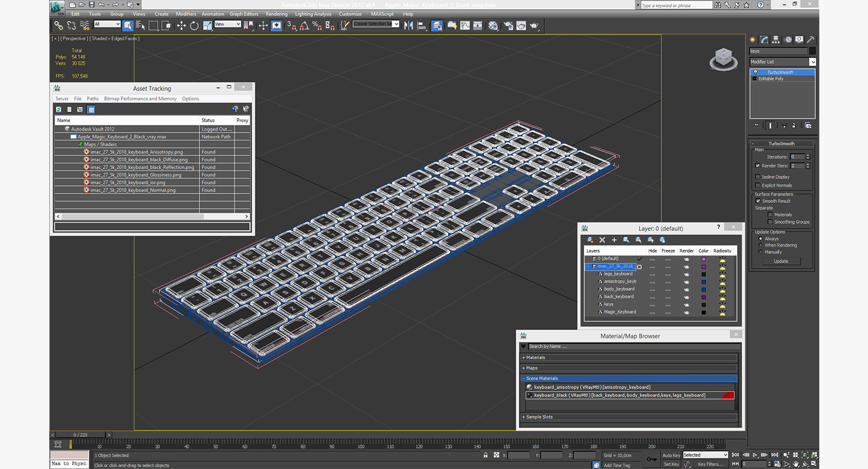Toggle the Render Iters checkbox
The image size is (868, 469).
(x=758, y=166)
